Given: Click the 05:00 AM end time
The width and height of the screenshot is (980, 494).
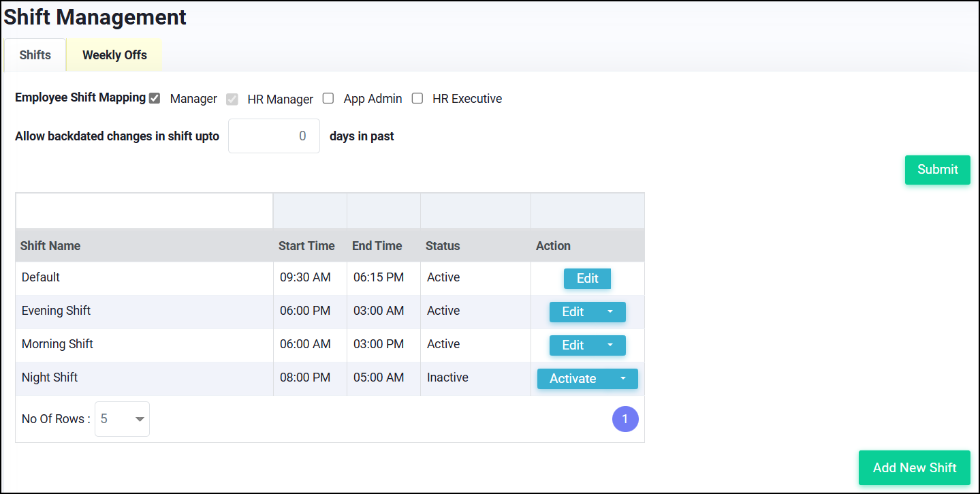Looking at the screenshot, I should 379,378.
